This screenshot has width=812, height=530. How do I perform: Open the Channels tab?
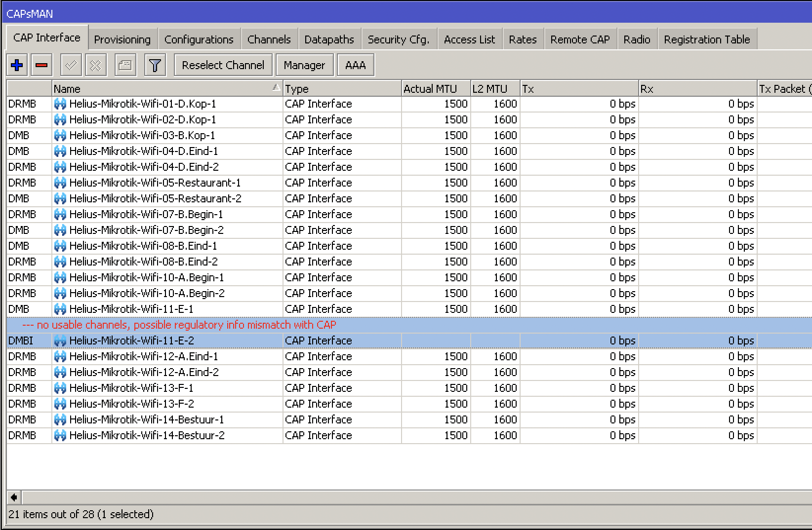(x=269, y=39)
